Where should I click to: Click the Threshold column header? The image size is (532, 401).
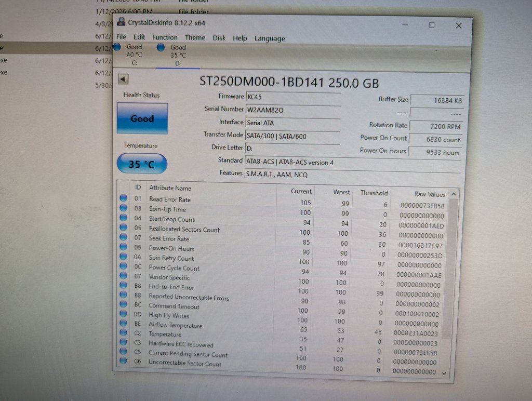(x=374, y=193)
